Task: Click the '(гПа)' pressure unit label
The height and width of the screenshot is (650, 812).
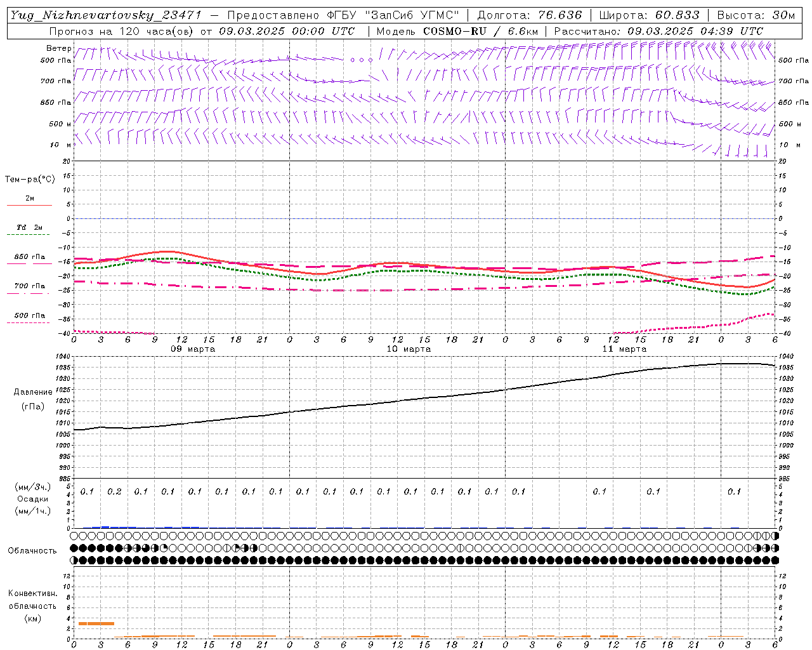Action: [x=33, y=406]
